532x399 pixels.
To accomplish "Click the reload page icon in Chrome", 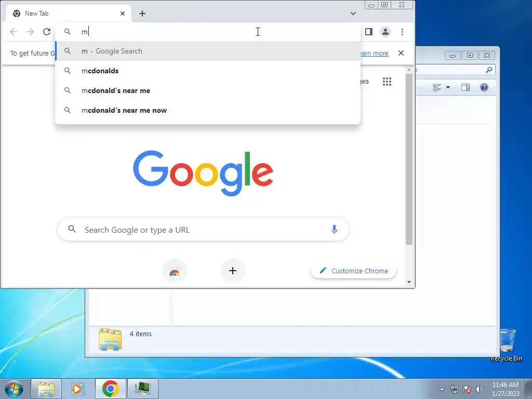I will (x=47, y=32).
